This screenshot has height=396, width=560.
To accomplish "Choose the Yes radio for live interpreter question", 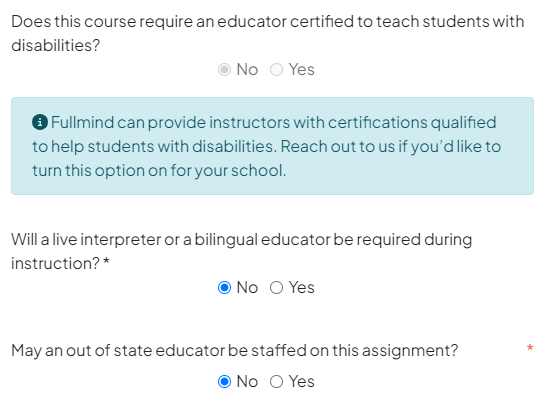I will (x=276, y=287).
